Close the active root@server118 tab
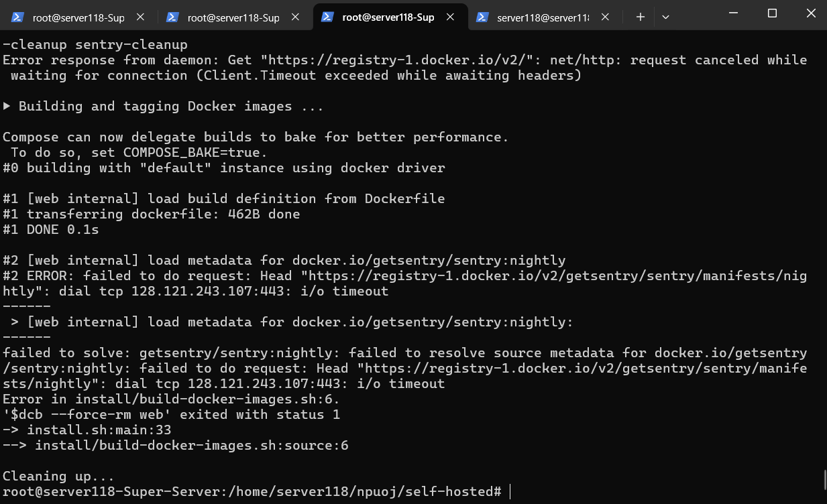This screenshot has height=504, width=827. pos(451,17)
